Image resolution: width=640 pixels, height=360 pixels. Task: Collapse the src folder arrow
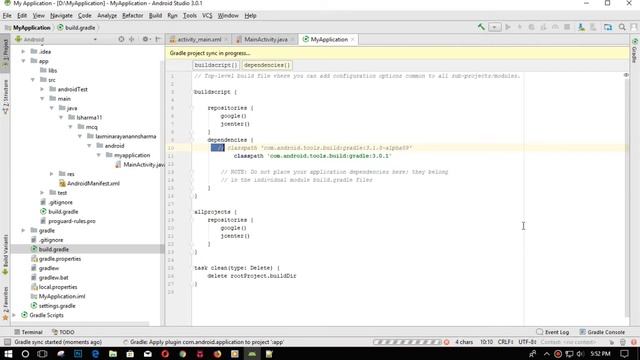click(x=33, y=80)
